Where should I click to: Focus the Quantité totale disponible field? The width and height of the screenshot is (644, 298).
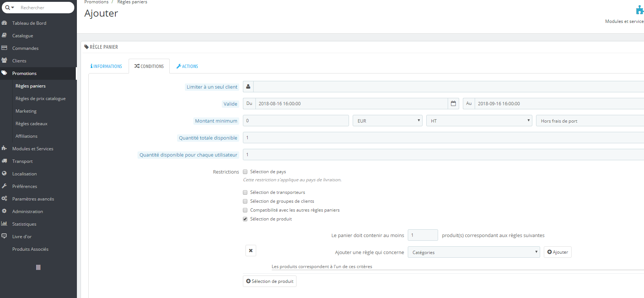[443, 138]
